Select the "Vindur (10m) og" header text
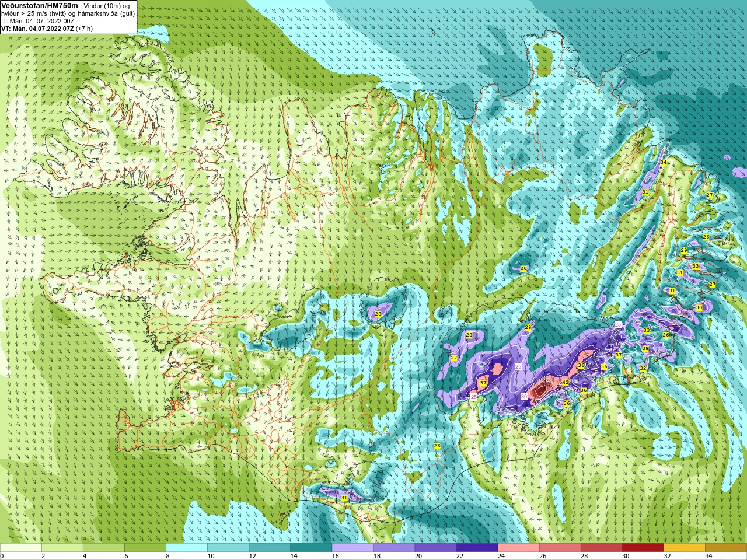Viewport: 747px width, 560px height. [107, 6]
